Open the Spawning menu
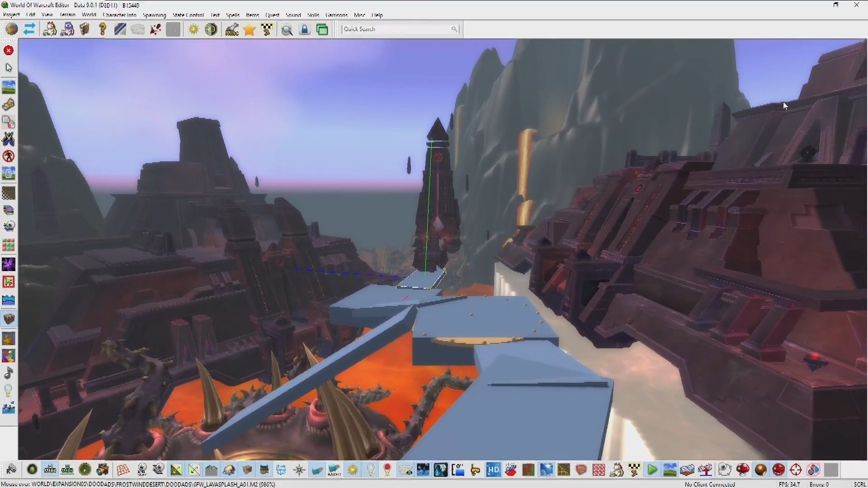This screenshot has height=488, width=868. (x=154, y=15)
